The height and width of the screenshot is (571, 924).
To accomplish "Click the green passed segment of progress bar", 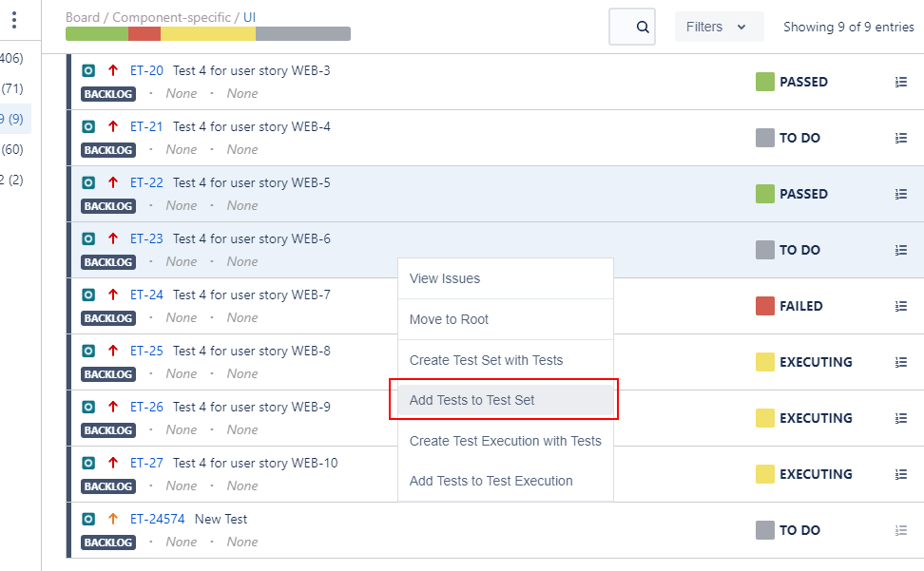I will [97, 33].
